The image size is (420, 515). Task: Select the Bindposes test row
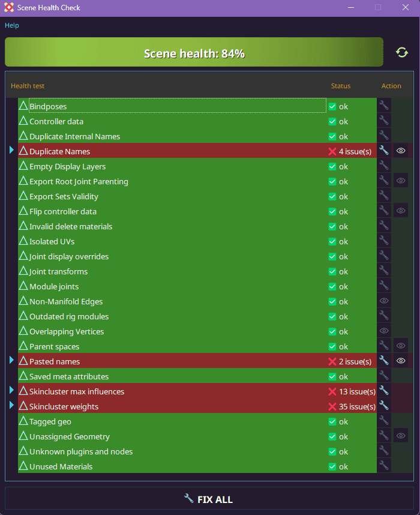197,106
